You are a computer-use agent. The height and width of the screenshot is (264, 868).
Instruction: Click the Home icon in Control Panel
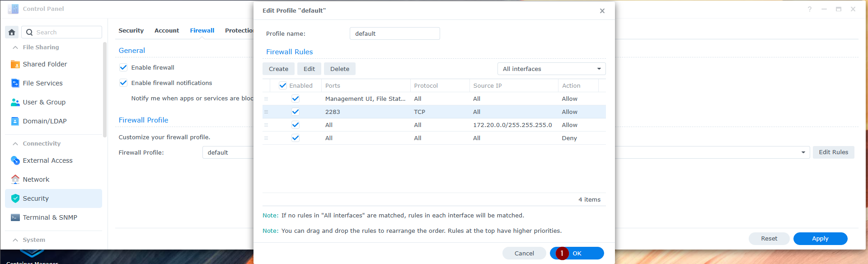point(12,32)
